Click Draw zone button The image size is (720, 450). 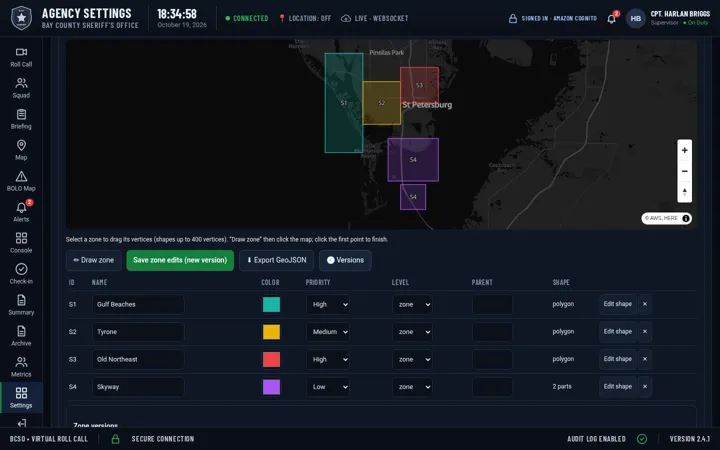94,260
